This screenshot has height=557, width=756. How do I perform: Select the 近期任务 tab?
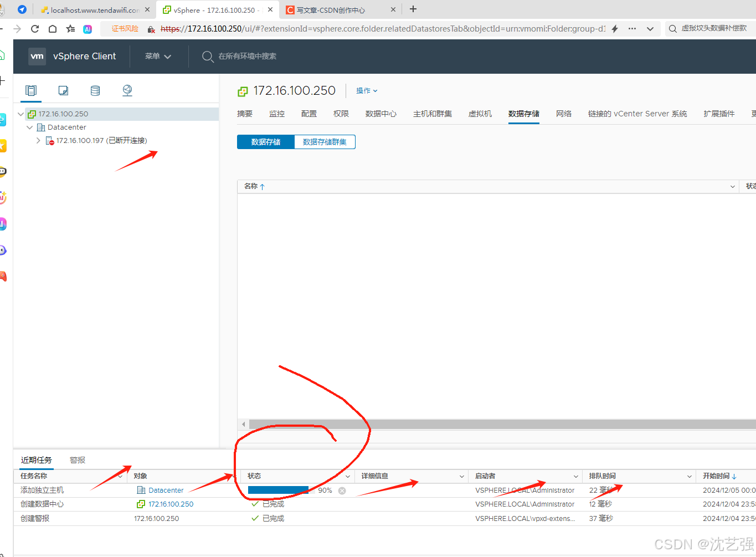[x=37, y=460]
